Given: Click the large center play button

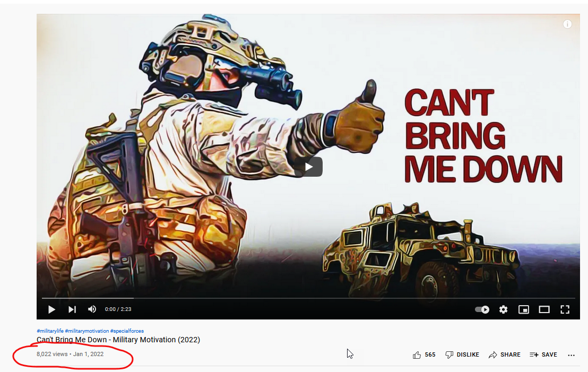Looking at the screenshot, I should click(x=308, y=167).
